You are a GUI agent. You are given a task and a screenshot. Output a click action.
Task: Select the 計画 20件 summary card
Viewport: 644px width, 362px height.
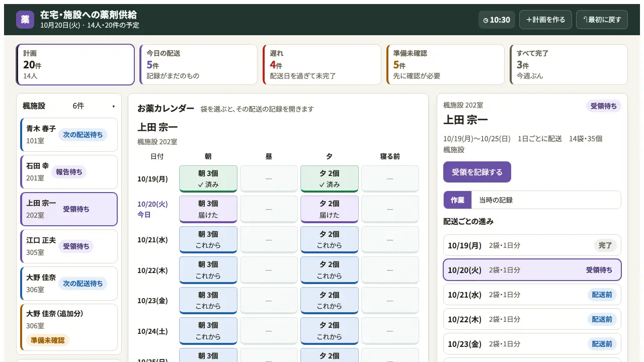[x=75, y=64]
